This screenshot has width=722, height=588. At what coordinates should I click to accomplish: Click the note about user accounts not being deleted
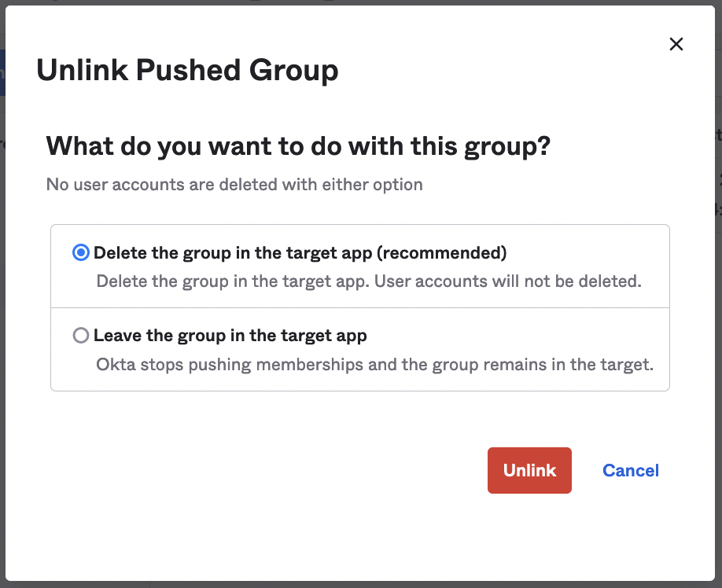(x=234, y=184)
